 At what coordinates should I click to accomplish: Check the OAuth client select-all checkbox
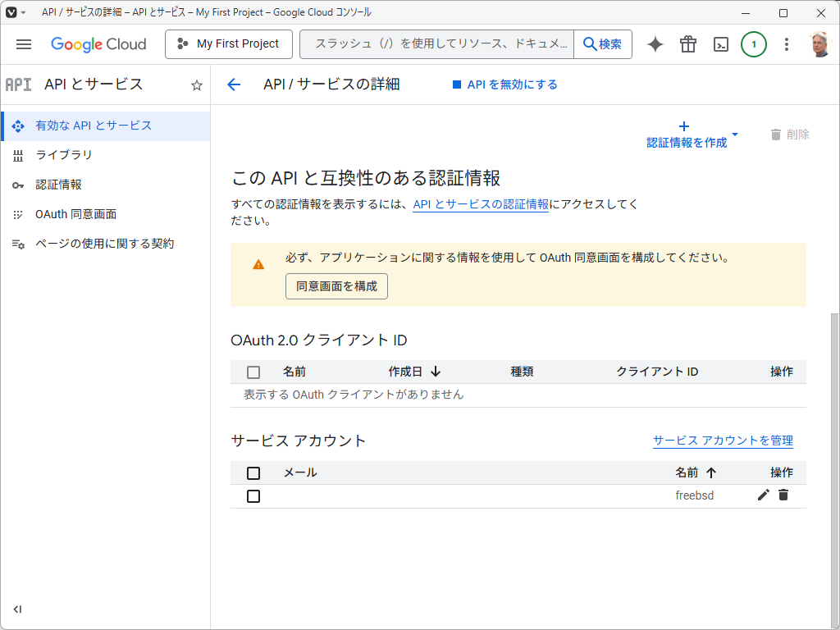point(253,372)
